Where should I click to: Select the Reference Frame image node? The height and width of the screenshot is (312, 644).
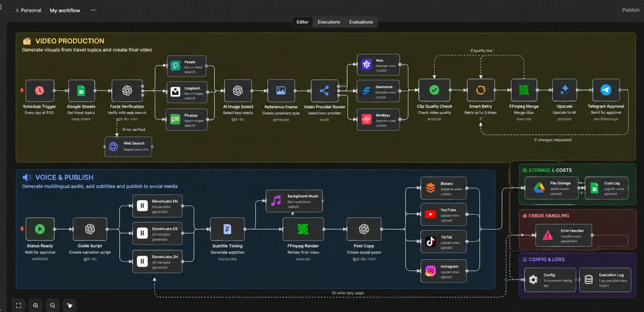(x=281, y=91)
